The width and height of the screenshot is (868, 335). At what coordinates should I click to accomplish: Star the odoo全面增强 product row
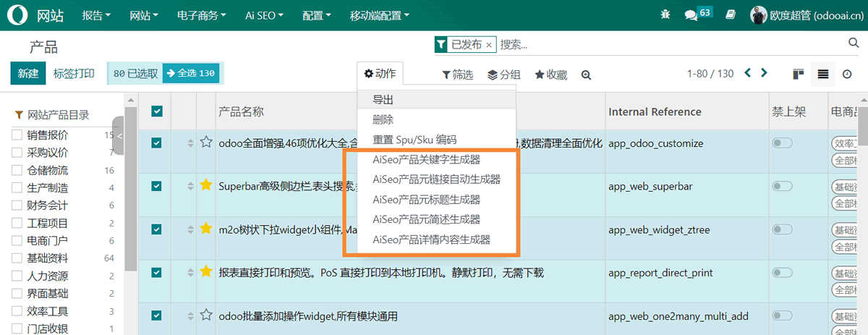click(x=206, y=143)
